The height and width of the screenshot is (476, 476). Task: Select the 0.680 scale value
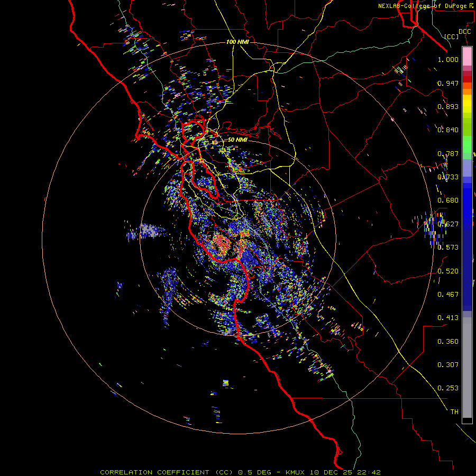click(448, 200)
